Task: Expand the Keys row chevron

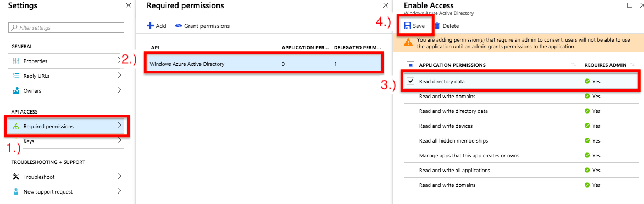Action: 120,140
